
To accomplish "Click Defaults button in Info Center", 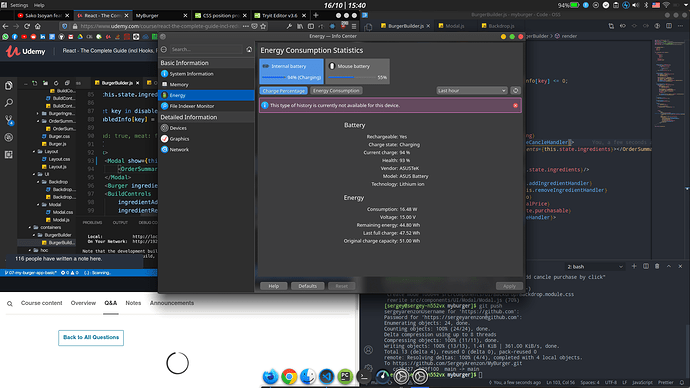I will [307, 286].
